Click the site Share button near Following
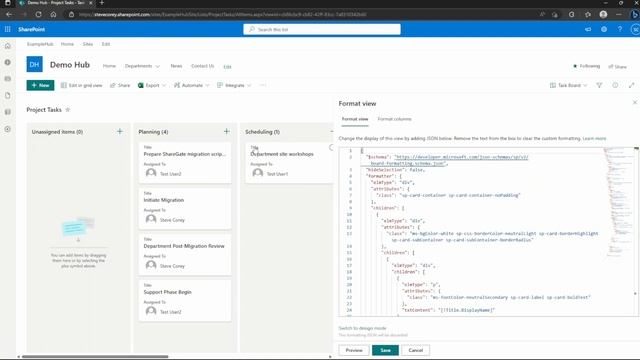The image size is (640, 360). pos(618,67)
